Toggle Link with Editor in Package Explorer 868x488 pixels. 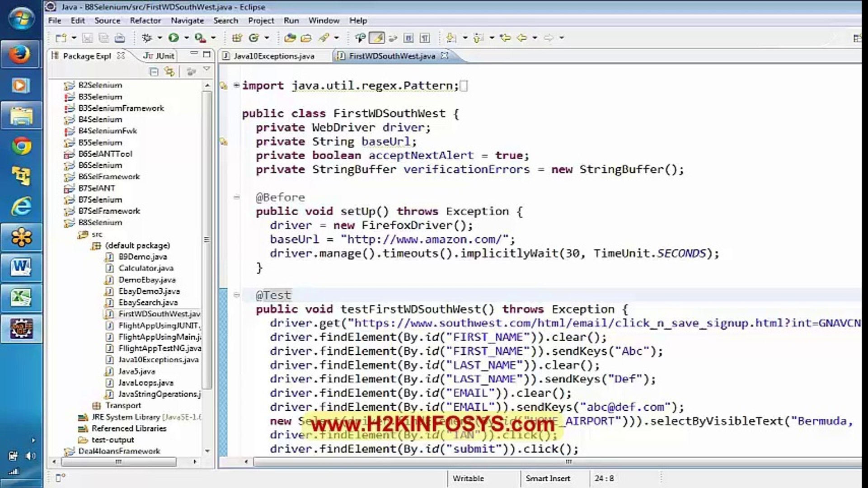(x=169, y=71)
